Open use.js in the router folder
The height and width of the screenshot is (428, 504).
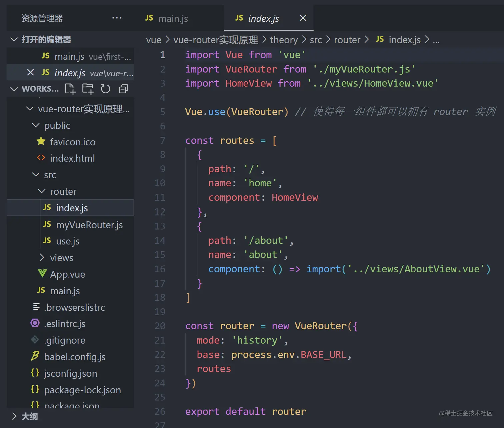(68, 241)
